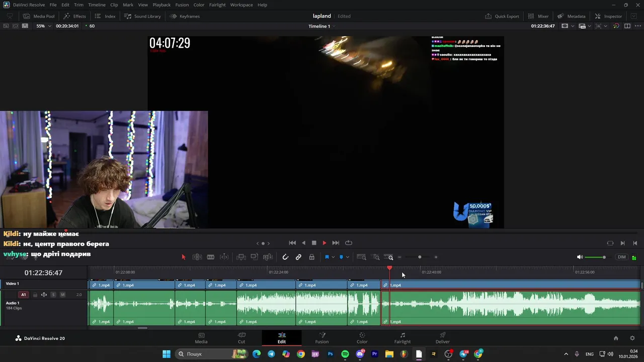Switch to the Color page
This screenshot has width=644, height=362.
(x=362, y=338)
